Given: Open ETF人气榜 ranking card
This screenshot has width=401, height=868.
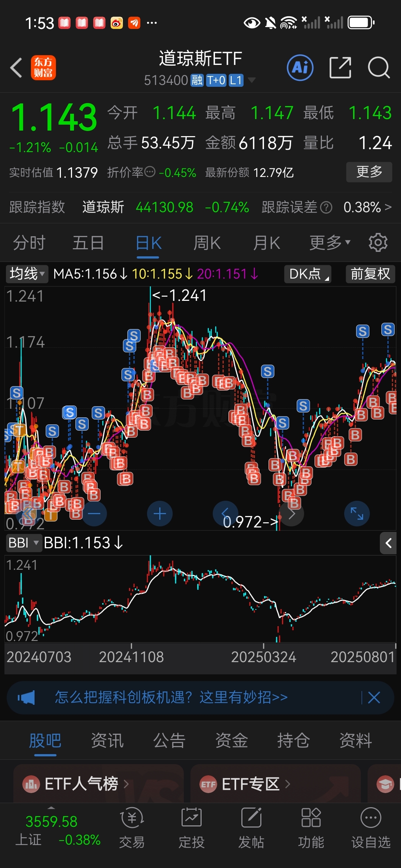Looking at the screenshot, I should click(98, 783).
